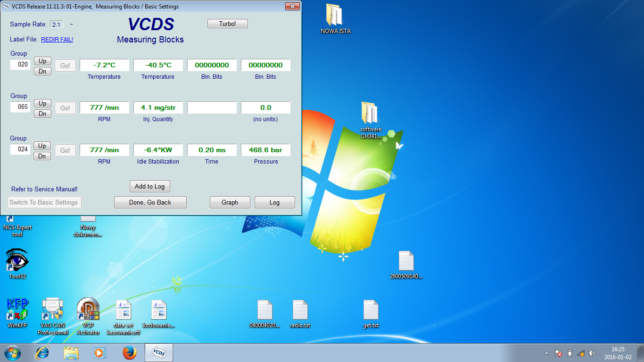Open the data set kasowanie.rtf file
The width and height of the screenshot is (644, 362).
click(124, 310)
